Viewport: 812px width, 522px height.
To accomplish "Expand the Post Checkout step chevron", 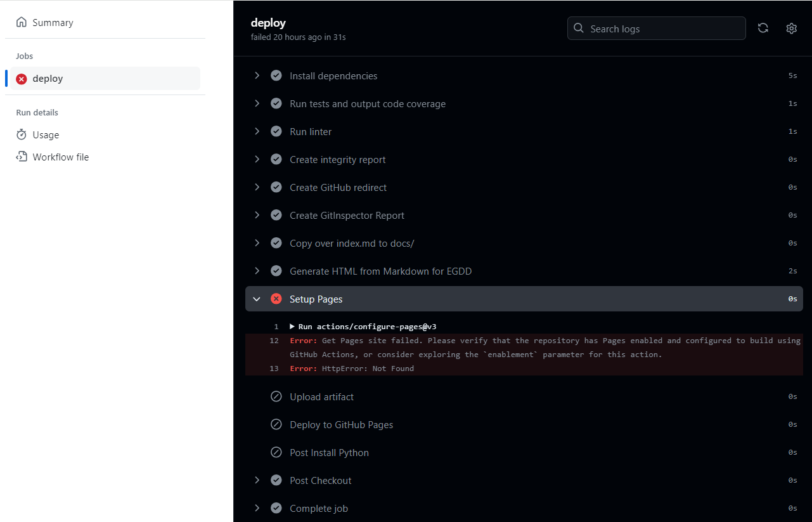I will point(257,480).
